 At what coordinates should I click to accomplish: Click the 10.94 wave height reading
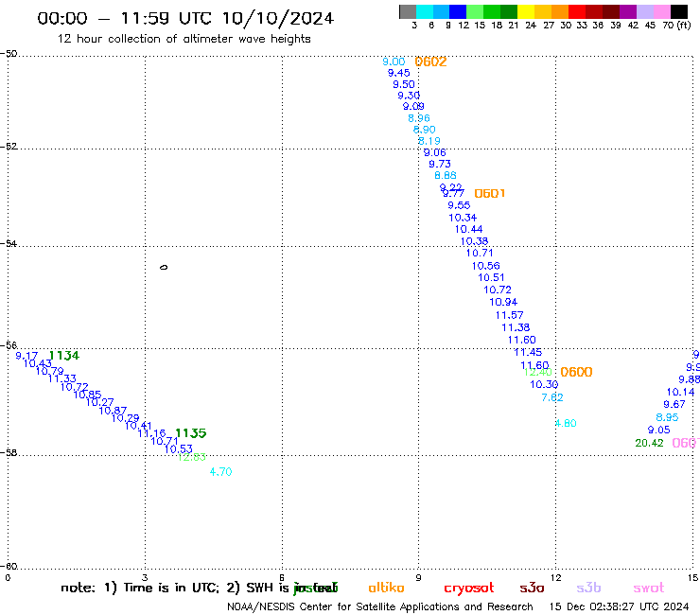503,303
